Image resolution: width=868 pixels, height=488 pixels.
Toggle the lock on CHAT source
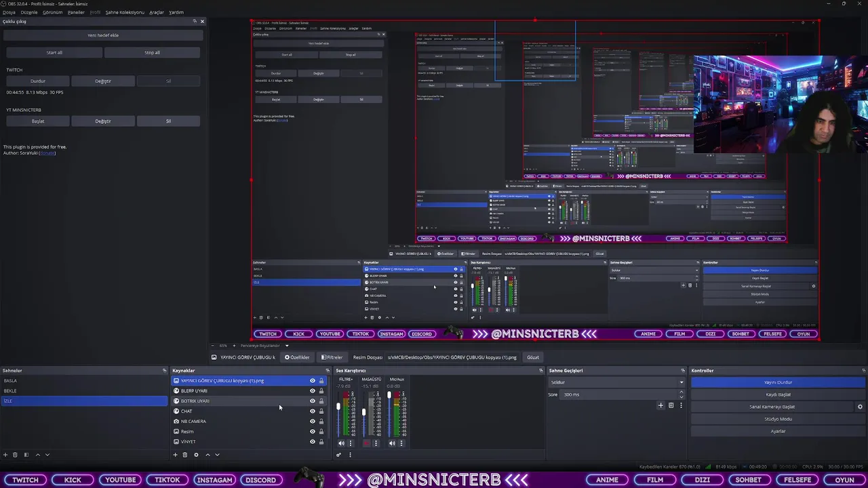321,411
